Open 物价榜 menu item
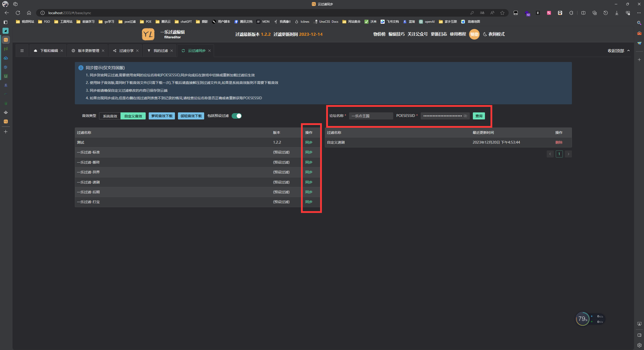The height and width of the screenshot is (350, 644). tap(379, 34)
